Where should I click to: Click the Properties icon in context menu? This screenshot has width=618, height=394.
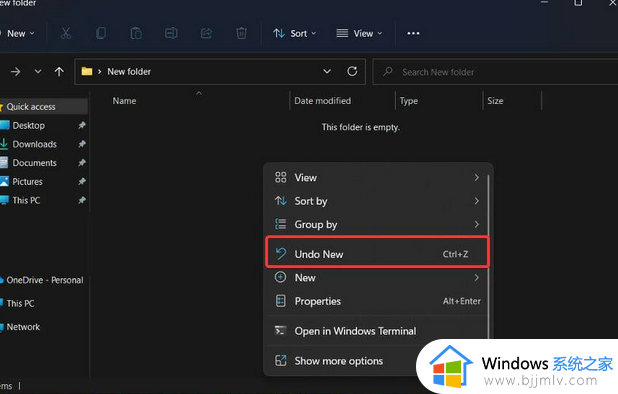[x=281, y=301]
